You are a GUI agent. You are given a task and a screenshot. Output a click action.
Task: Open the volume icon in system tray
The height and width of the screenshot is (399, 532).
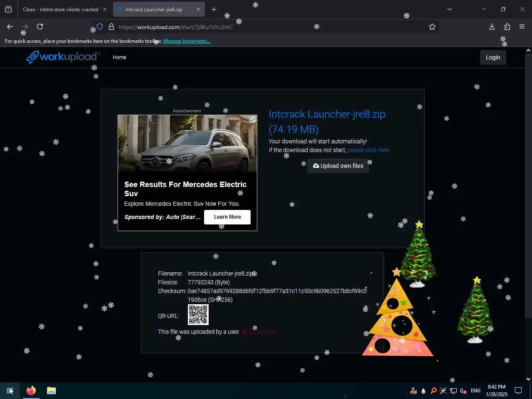pyautogui.click(x=463, y=391)
